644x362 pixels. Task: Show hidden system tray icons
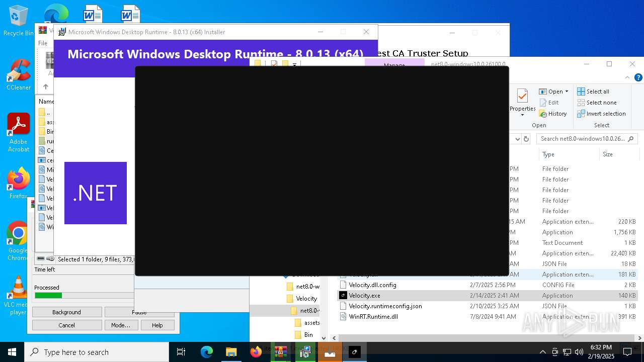pos(542,352)
